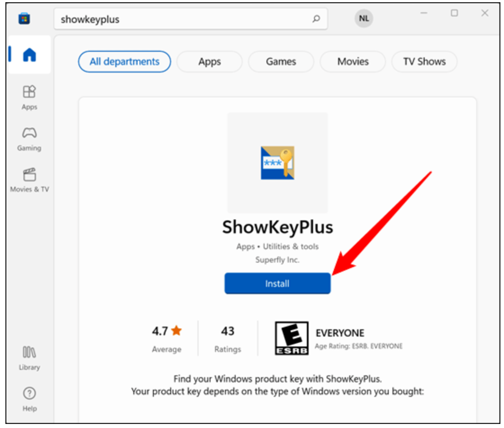The height and width of the screenshot is (428, 504).
Task: Click the ShowKeyPlus app title
Action: (277, 227)
